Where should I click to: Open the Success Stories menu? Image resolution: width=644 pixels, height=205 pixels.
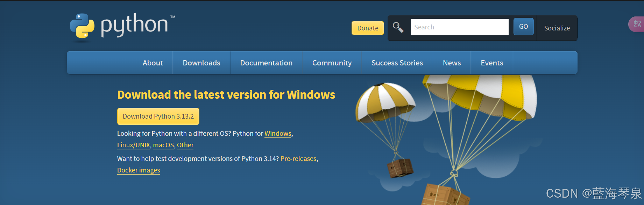point(397,63)
